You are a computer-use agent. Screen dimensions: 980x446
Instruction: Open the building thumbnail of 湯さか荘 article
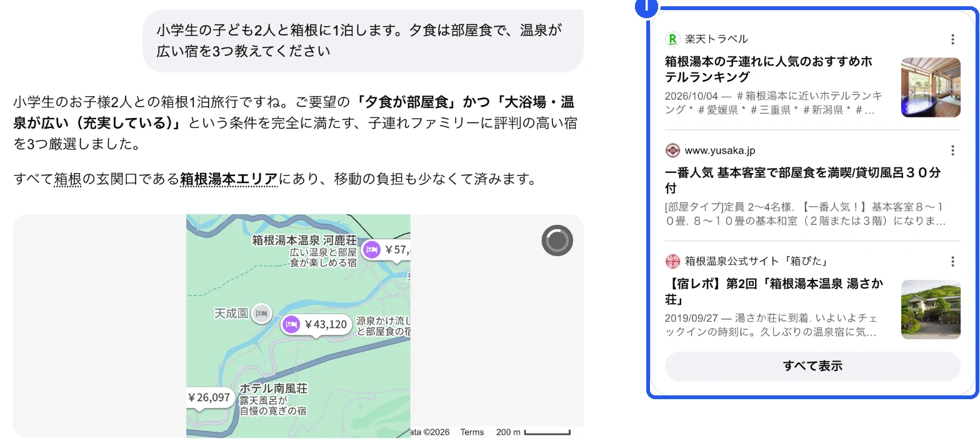(x=931, y=309)
